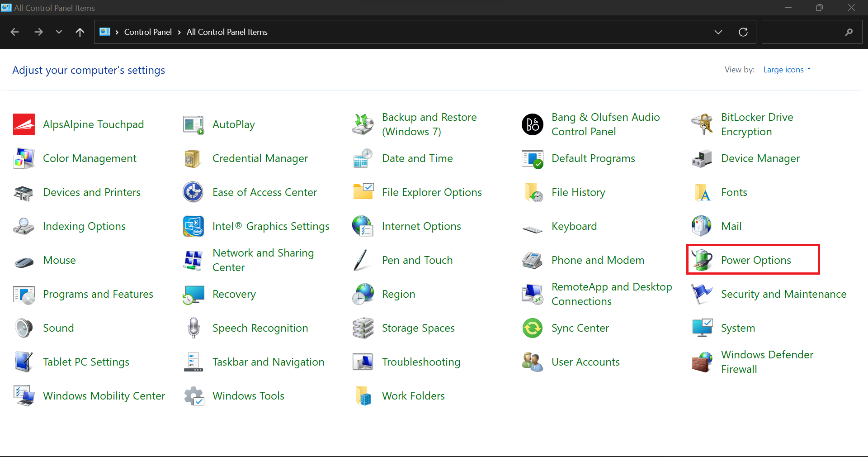Open the User Accounts icon

(533, 362)
